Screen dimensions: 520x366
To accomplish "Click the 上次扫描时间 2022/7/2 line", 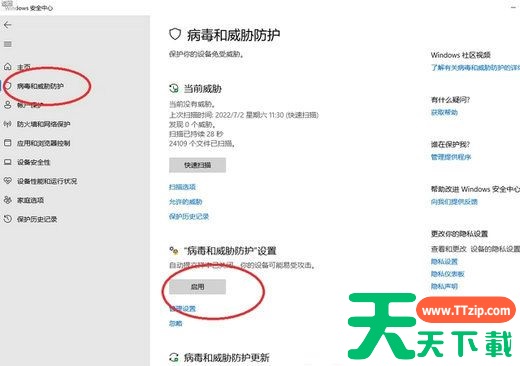I will tap(244, 115).
